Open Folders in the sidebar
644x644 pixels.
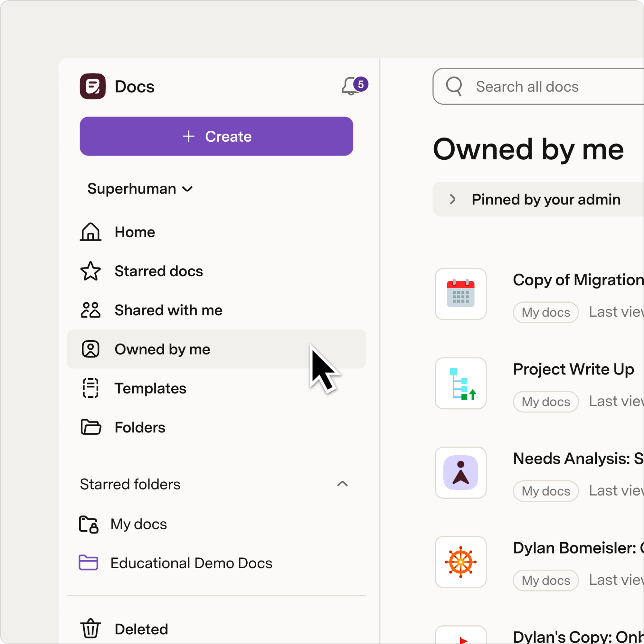tap(217, 427)
